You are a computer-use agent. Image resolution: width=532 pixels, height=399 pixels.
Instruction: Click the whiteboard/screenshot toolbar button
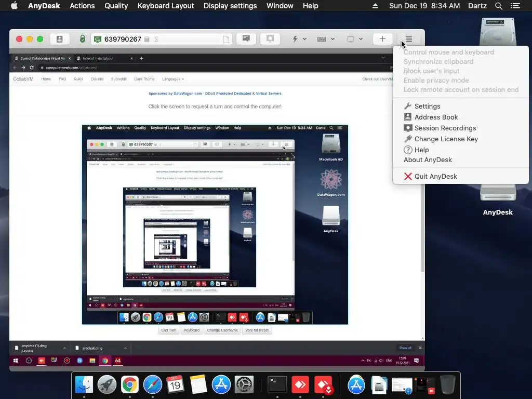[270, 38]
